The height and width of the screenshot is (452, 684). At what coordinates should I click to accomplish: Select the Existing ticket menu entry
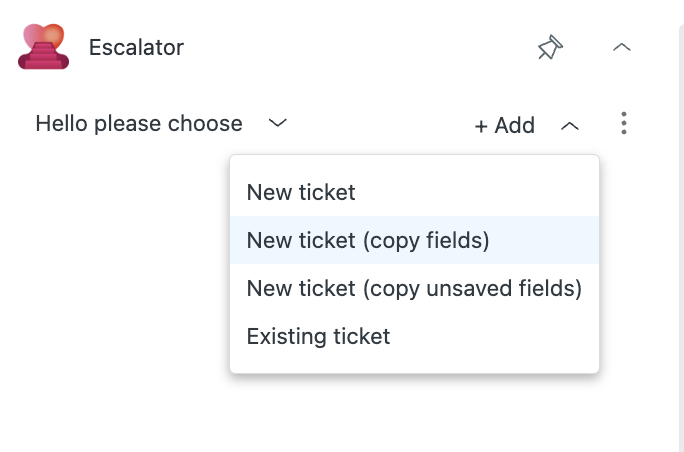click(414, 336)
